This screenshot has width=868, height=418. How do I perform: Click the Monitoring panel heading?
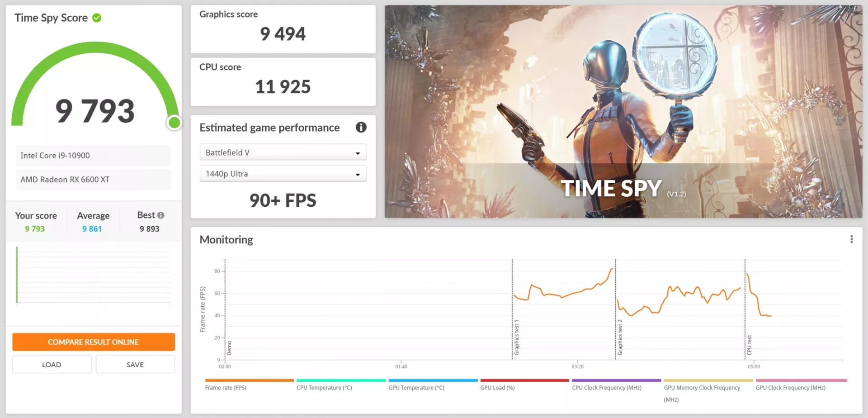(x=226, y=240)
